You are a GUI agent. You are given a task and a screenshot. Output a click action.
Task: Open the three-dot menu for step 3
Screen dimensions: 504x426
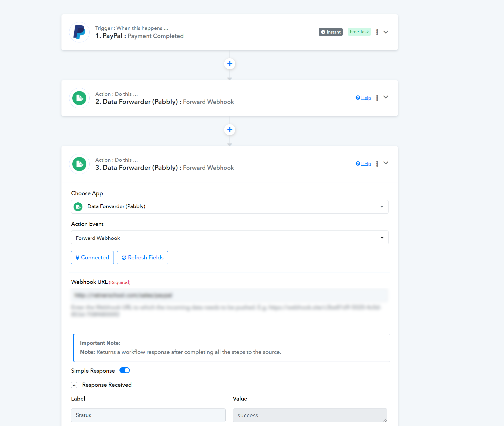click(377, 164)
